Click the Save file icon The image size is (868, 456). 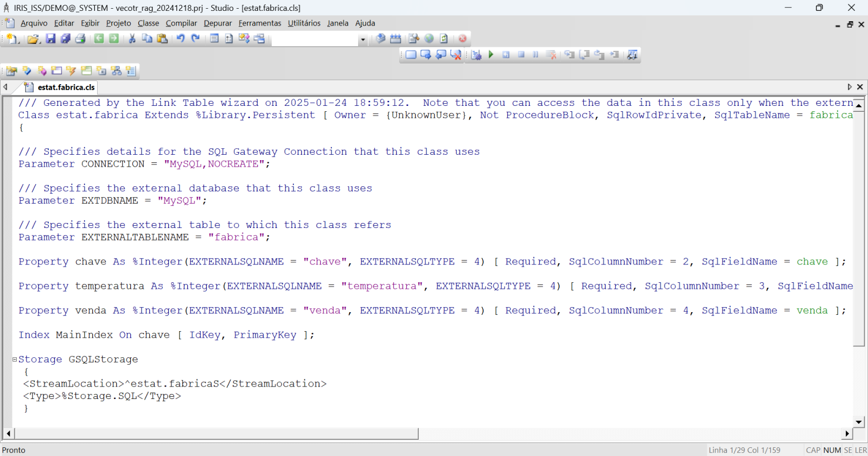(50, 39)
